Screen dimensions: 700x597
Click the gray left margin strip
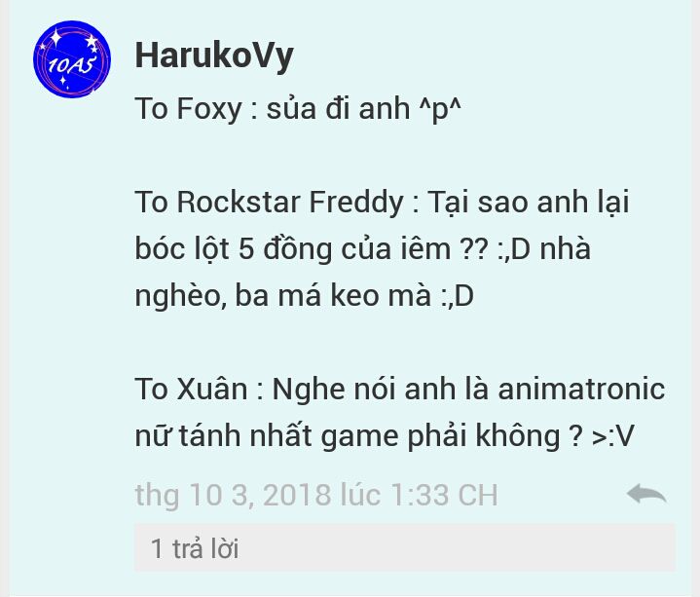point(5,298)
